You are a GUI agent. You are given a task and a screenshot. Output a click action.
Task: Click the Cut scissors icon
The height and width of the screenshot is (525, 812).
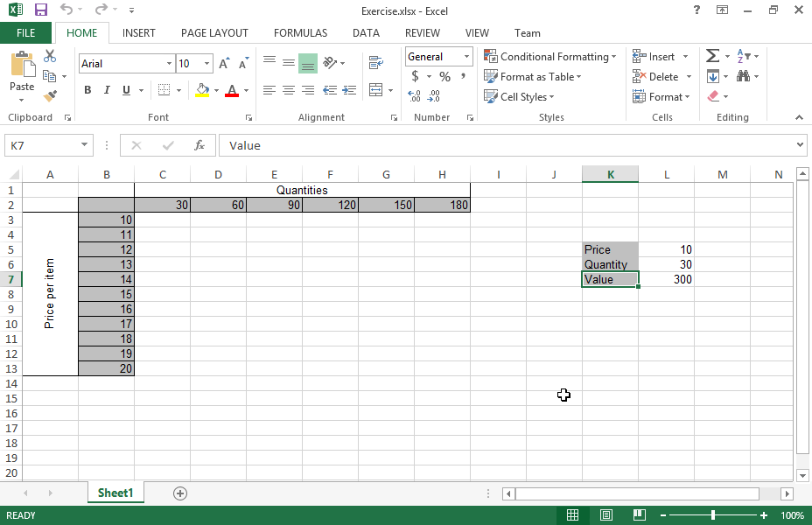(50, 57)
